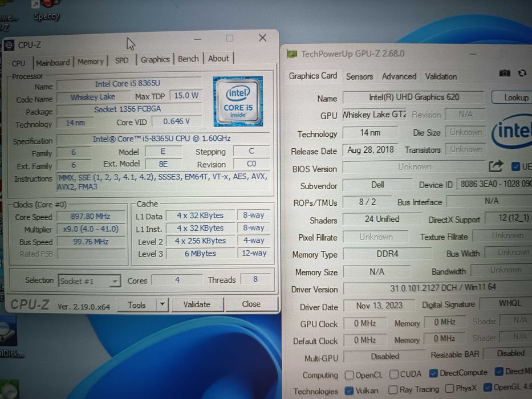Click the Intel logo in GPU-Z

point(512,132)
